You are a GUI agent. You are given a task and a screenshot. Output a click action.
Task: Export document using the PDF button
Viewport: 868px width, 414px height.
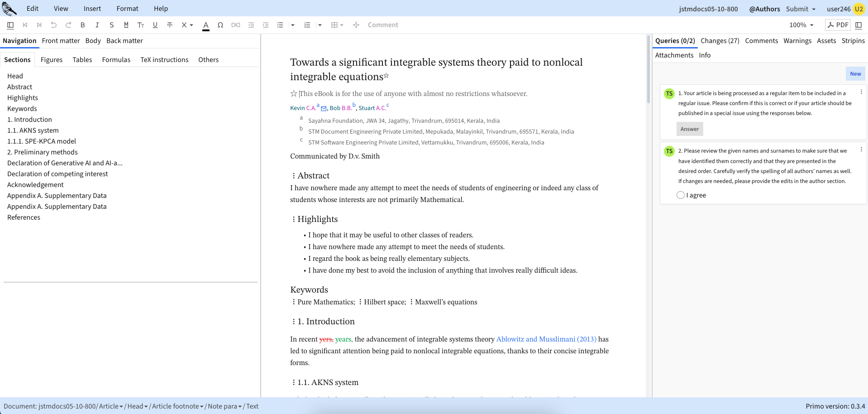(838, 25)
